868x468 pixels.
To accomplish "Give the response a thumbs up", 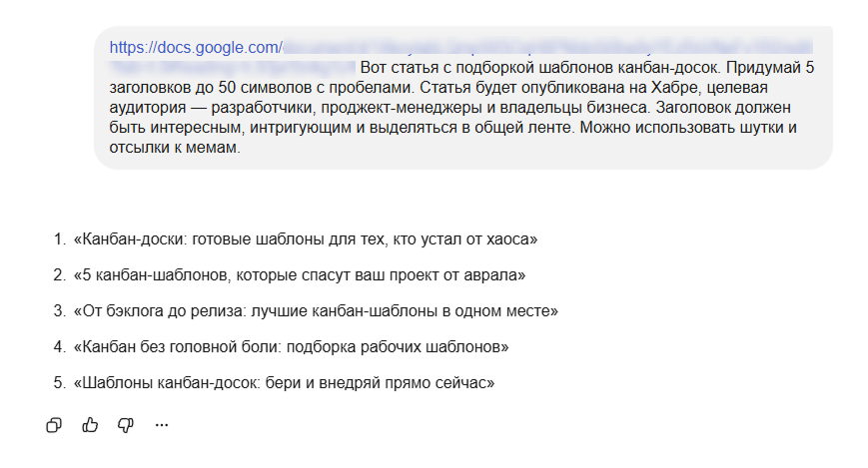I will [90, 425].
